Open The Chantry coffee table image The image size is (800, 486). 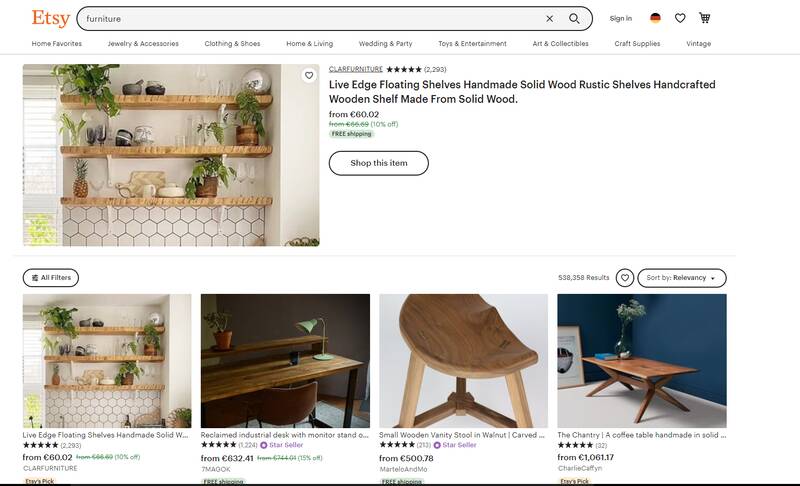click(641, 360)
